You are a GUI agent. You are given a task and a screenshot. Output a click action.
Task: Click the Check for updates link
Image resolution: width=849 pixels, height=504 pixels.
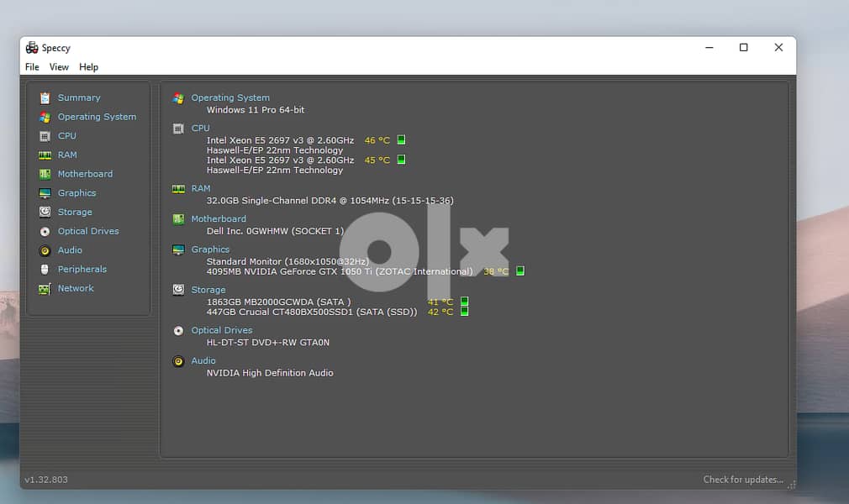pyautogui.click(x=743, y=480)
